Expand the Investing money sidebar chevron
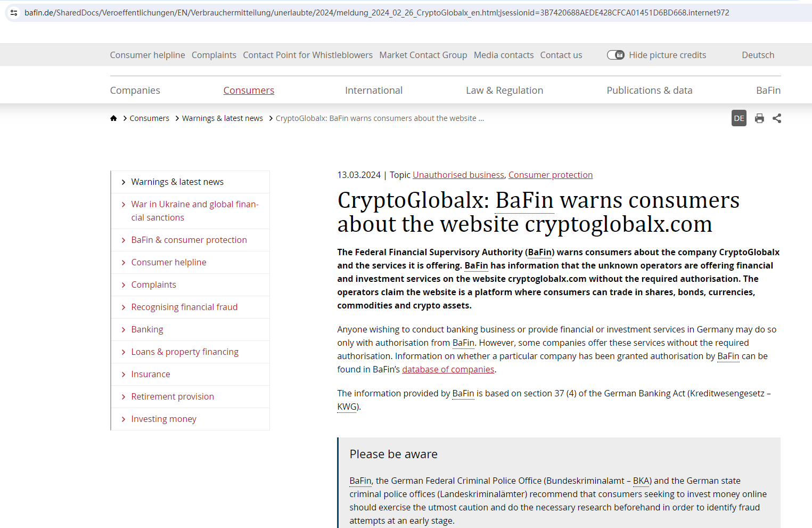812x528 pixels. 124,419
